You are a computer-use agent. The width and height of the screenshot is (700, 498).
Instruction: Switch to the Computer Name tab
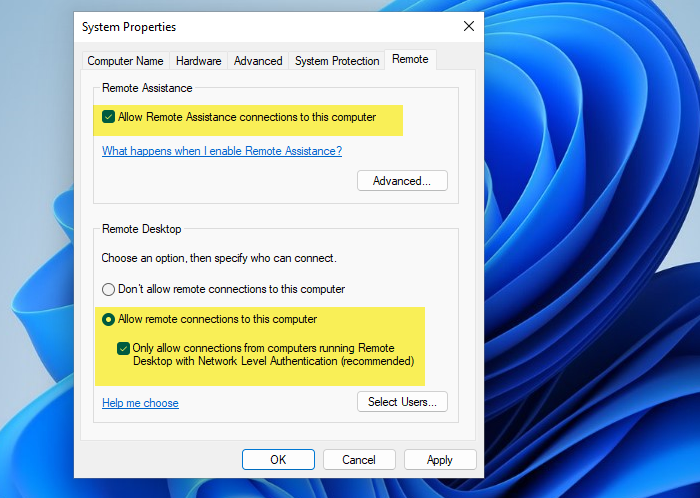coord(124,61)
